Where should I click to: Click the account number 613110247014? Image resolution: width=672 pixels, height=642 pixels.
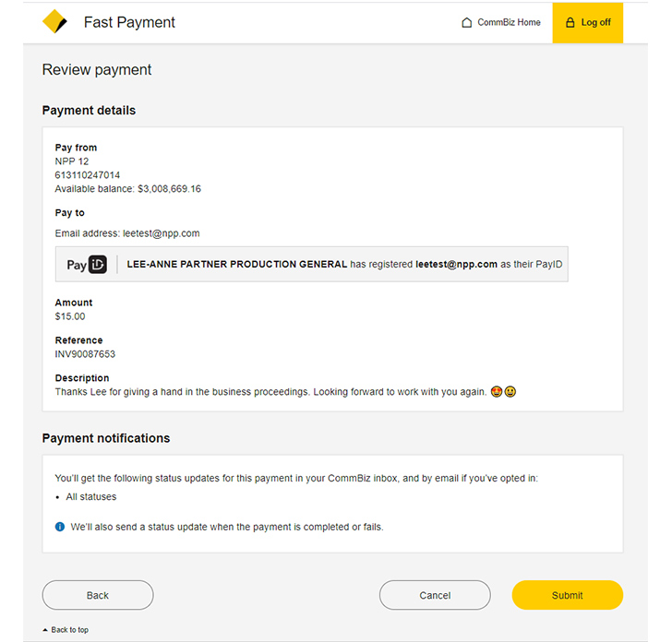pyautogui.click(x=88, y=175)
